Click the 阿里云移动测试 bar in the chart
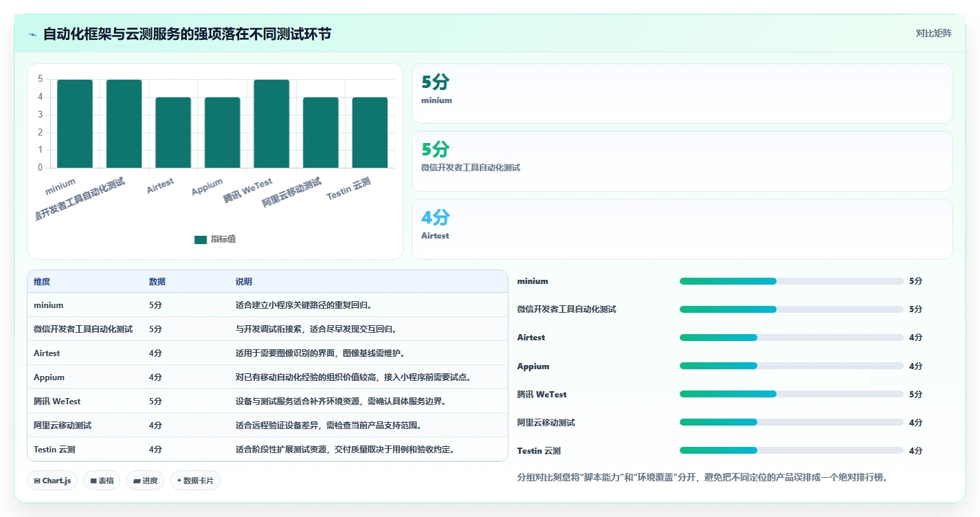Image resolution: width=980 pixels, height=517 pixels. (321, 133)
